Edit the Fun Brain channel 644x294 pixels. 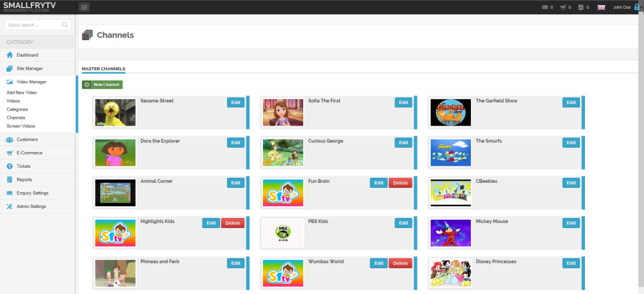[x=379, y=183]
